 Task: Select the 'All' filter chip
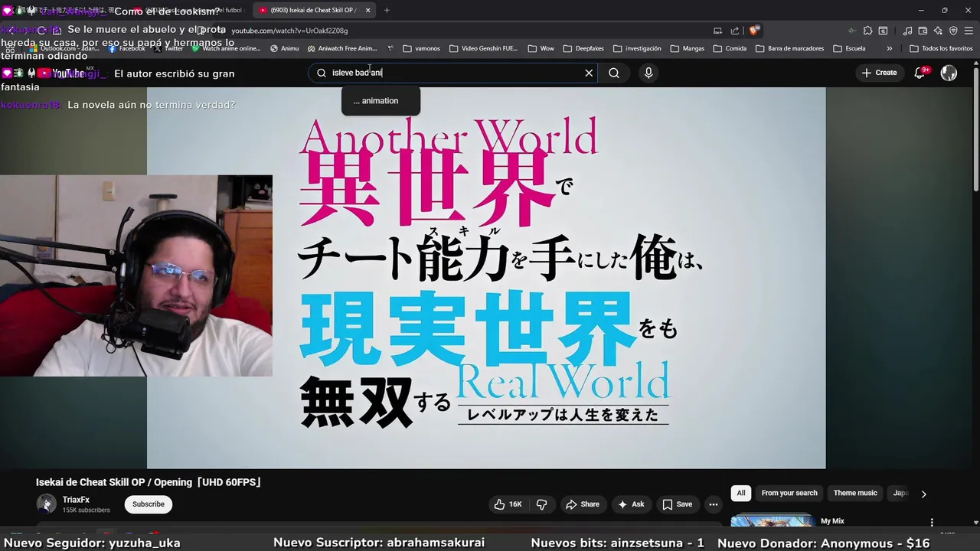(741, 493)
